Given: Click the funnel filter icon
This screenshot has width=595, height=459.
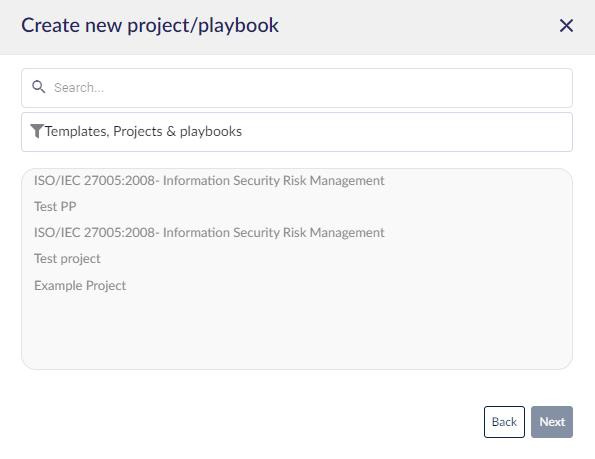Looking at the screenshot, I should coord(37,131).
